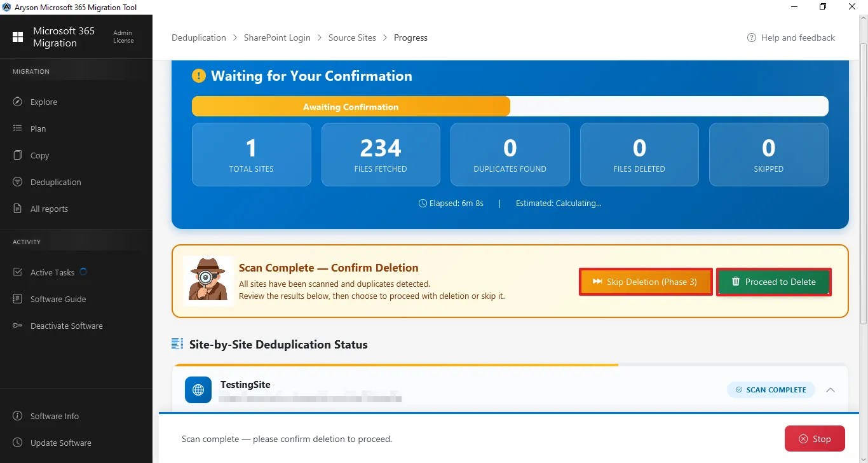Click the Site-by-Site status list icon
The height and width of the screenshot is (463, 868).
tap(177, 344)
